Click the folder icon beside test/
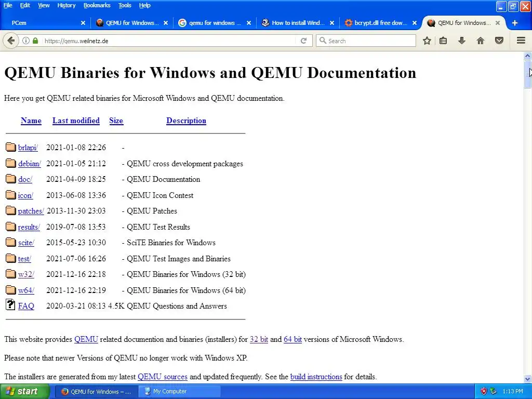Image resolution: width=532 pixels, height=399 pixels. [11, 258]
